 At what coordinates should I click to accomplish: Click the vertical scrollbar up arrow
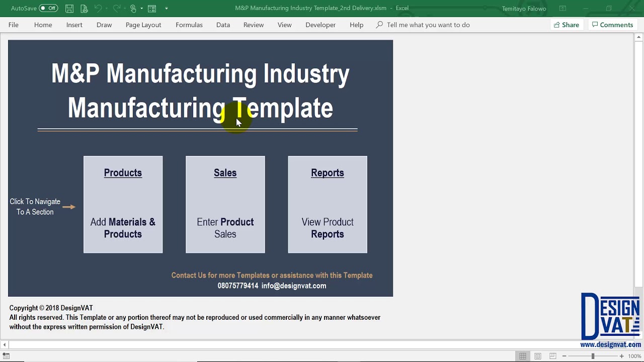click(639, 37)
